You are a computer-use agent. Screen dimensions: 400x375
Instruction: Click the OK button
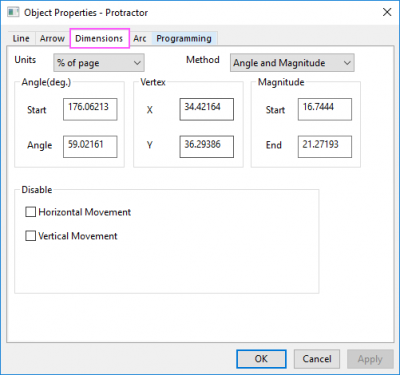click(x=261, y=359)
